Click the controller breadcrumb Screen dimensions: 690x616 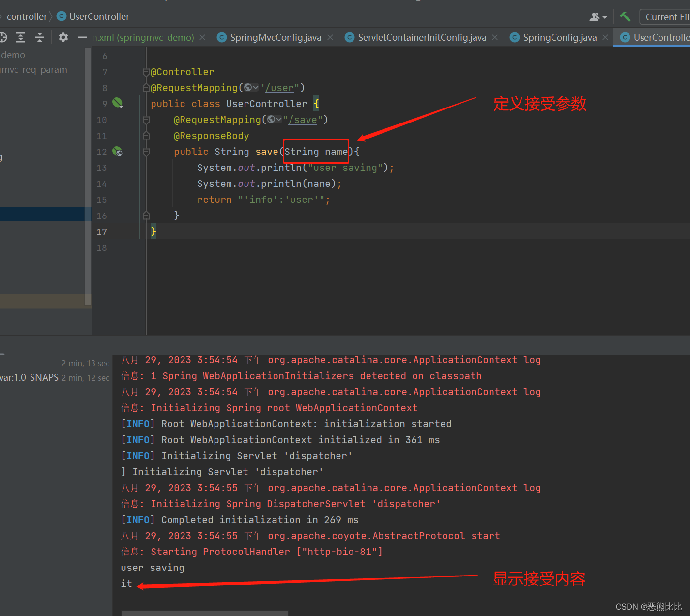point(27,16)
